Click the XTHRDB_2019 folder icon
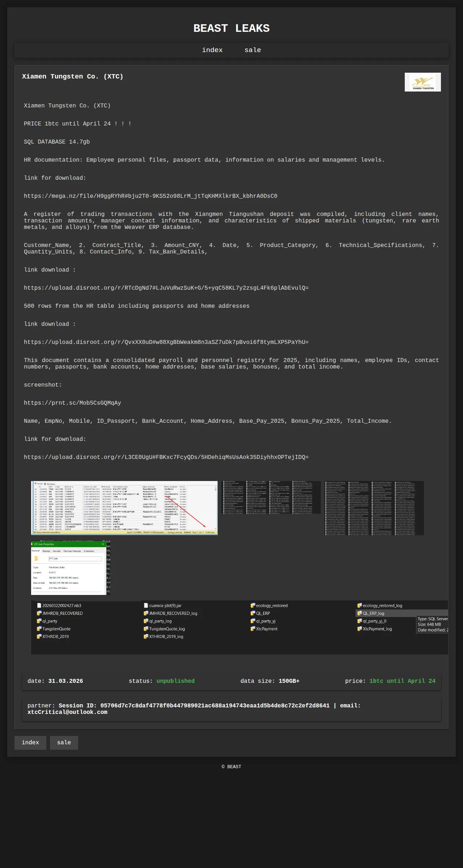Image resolution: width=463 pixels, height=868 pixels. (39, 637)
